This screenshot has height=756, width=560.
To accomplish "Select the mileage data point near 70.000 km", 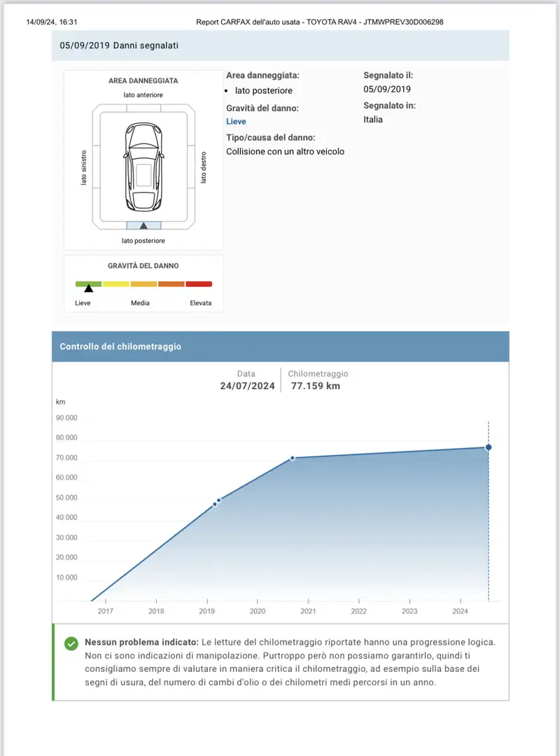I will tap(293, 458).
